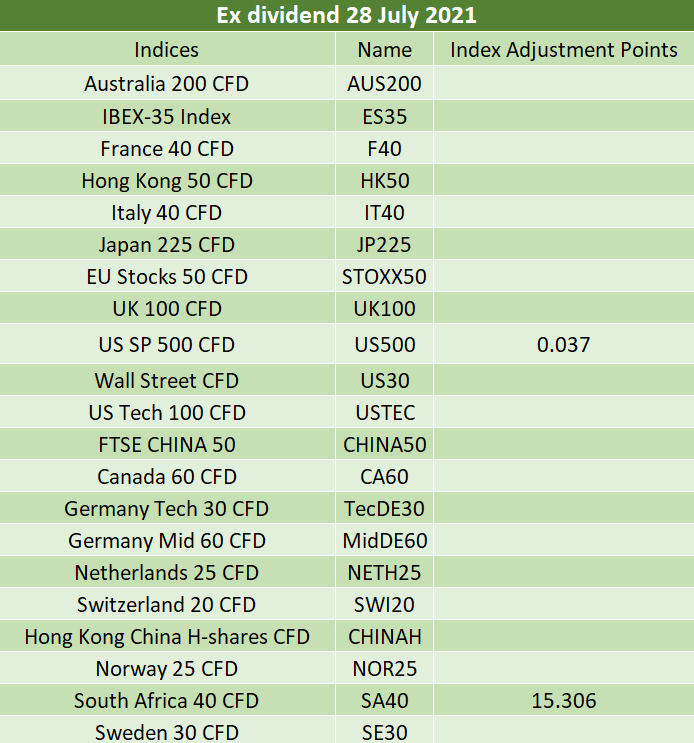Click the HK50 name cell
This screenshot has height=743, width=694.
click(385, 181)
